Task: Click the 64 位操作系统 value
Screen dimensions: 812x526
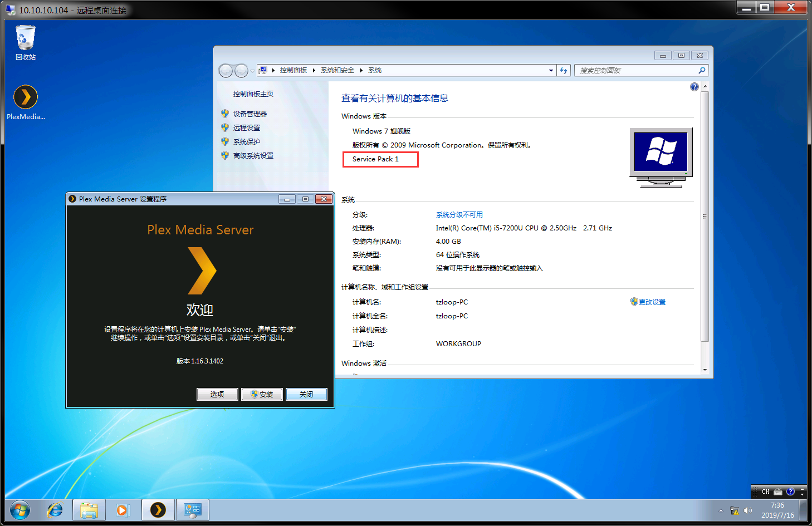Action: [458, 255]
